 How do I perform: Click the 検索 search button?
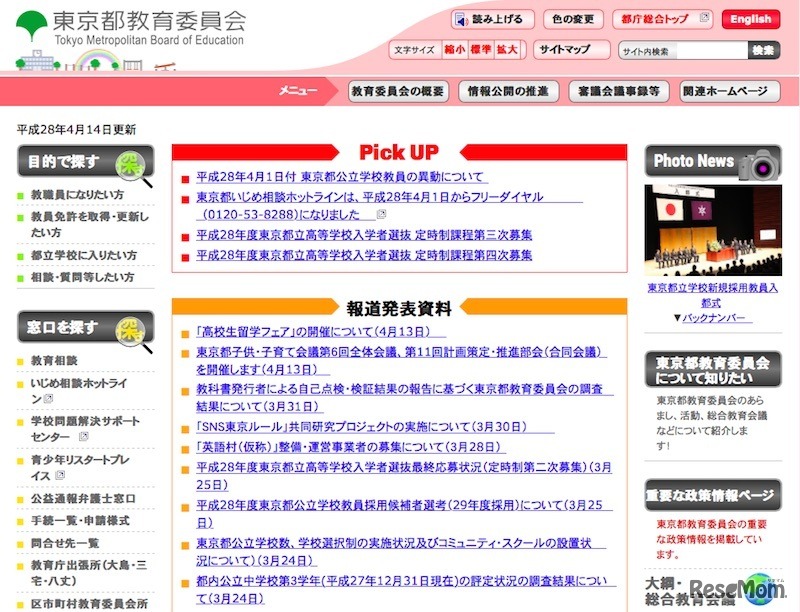[764, 50]
